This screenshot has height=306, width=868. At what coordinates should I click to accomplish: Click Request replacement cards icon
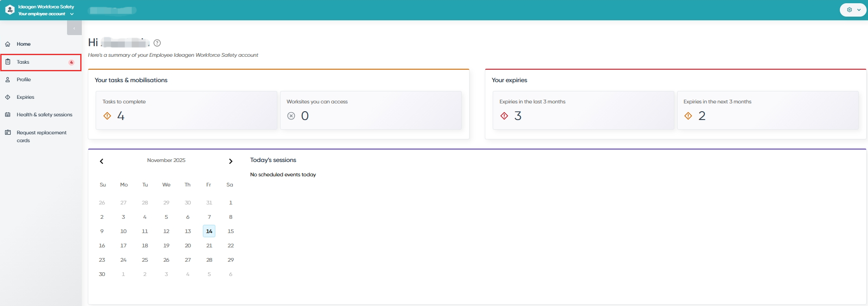[x=8, y=132]
